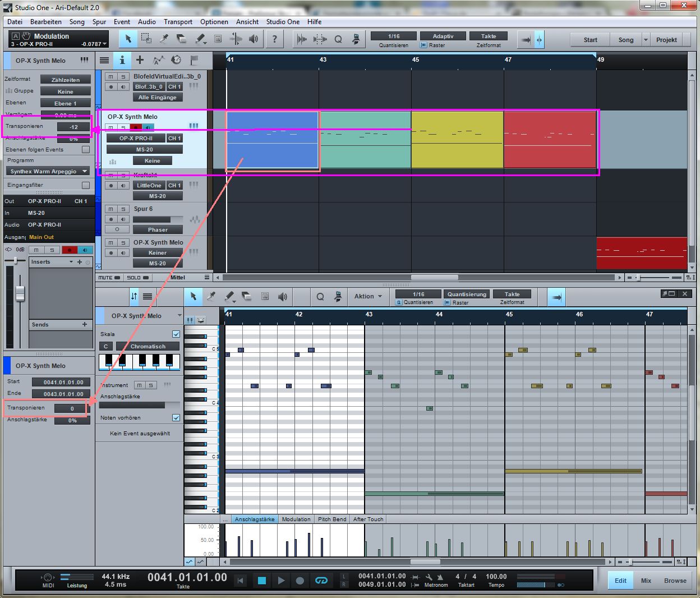Solo the channel in the inspector strip
Viewport: 700px width, 598px height.
pyautogui.click(x=52, y=250)
